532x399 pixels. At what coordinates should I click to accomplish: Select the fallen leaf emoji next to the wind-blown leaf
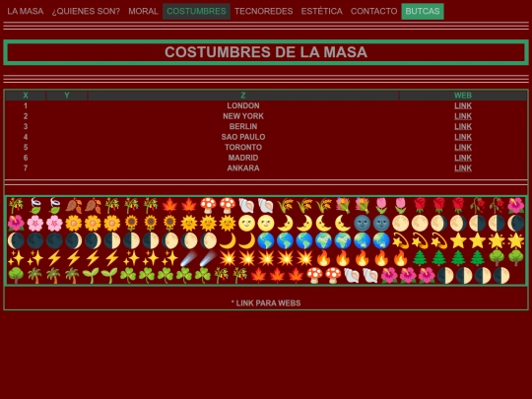74,206
